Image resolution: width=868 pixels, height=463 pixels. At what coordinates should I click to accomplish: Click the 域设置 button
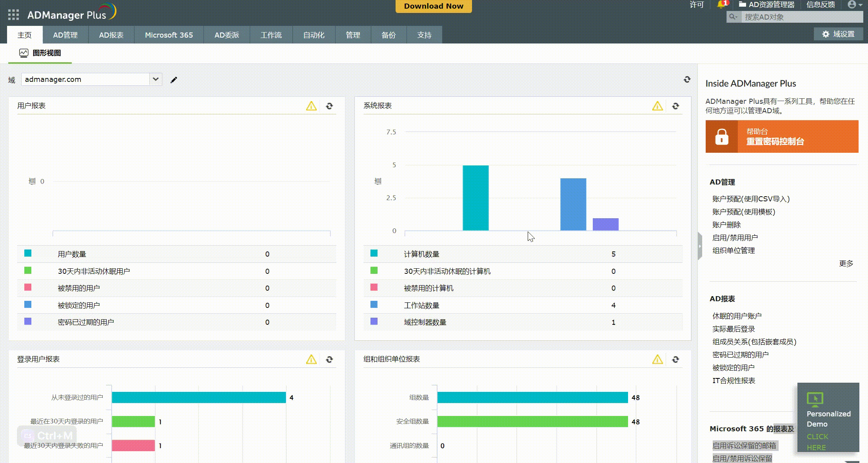[839, 34]
